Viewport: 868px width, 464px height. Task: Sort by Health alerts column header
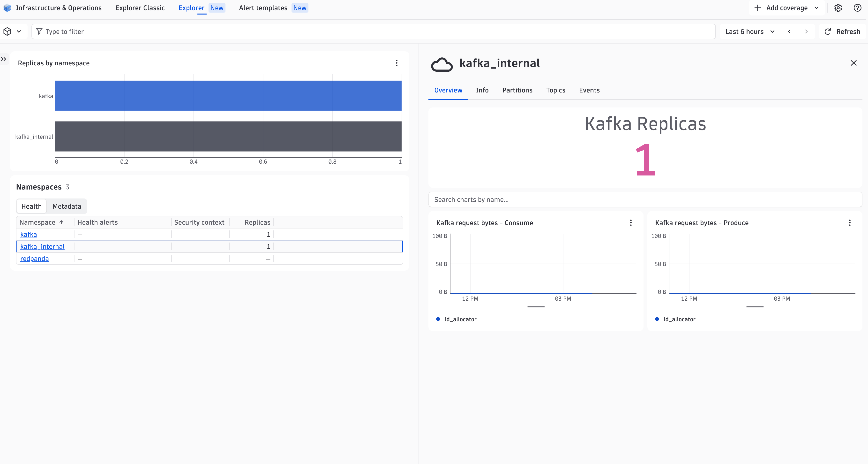tap(97, 222)
